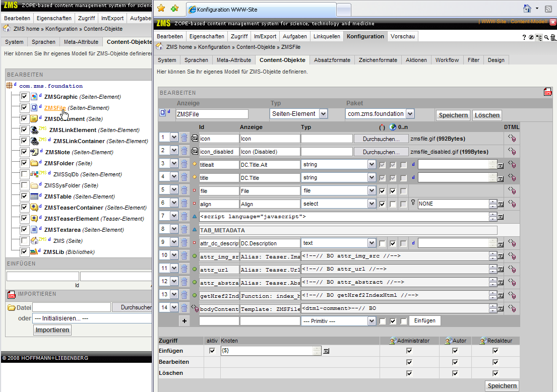Image resolution: width=557 pixels, height=392 pixels.
Task: Toggle the sitemap tree icon
Action: coord(539,37)
